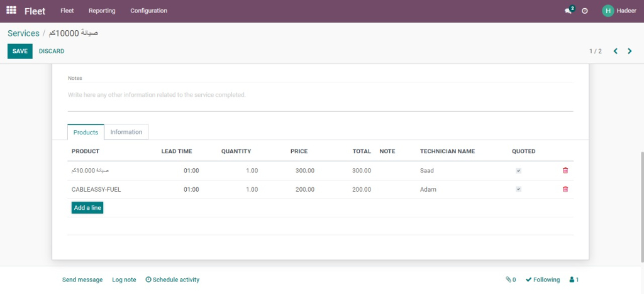Click the Services breadcrumb link
644x294 pixels.
point(23,33)
